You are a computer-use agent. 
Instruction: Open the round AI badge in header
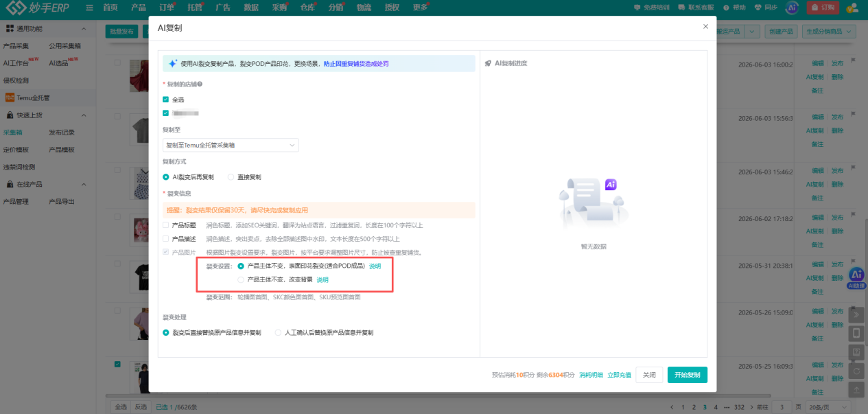(x=793, y=8)
